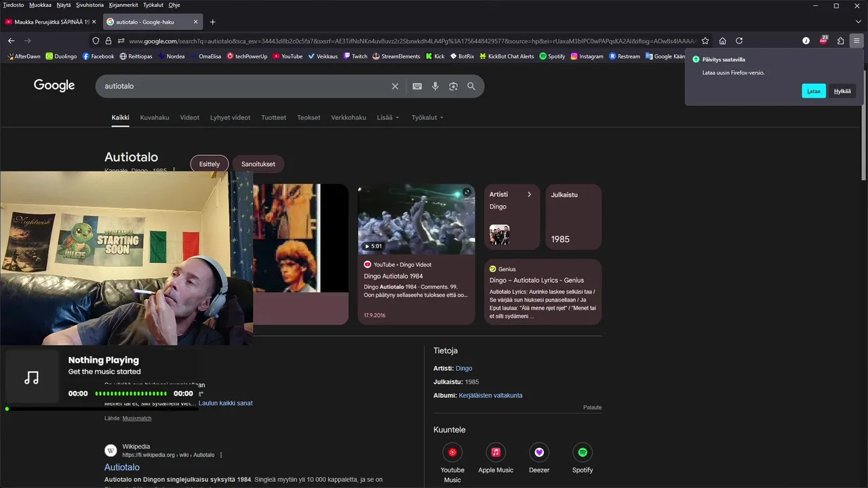Select the Esittely chip

point(210,164)
